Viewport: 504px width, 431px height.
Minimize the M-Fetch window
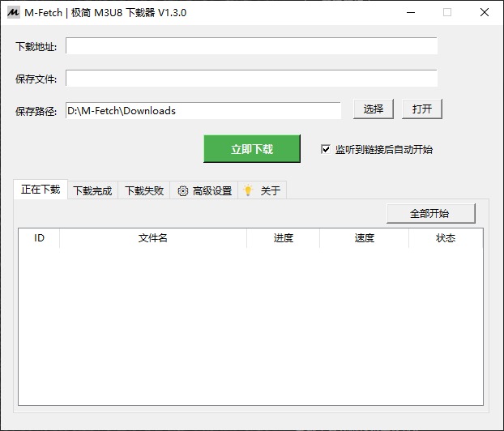pos(411,12)
